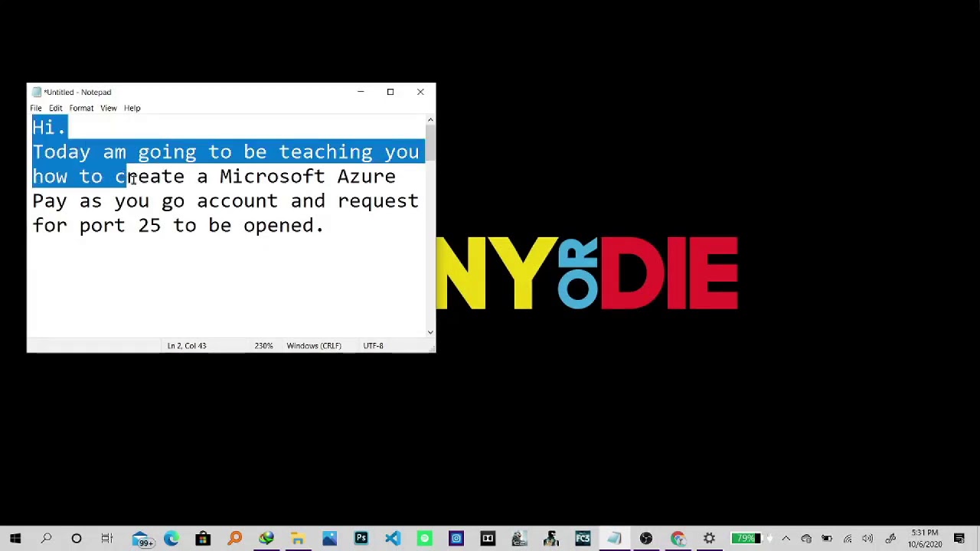Open the Help menu in Notepad
This screenshot has width=980, height=551.
(132, 108)
